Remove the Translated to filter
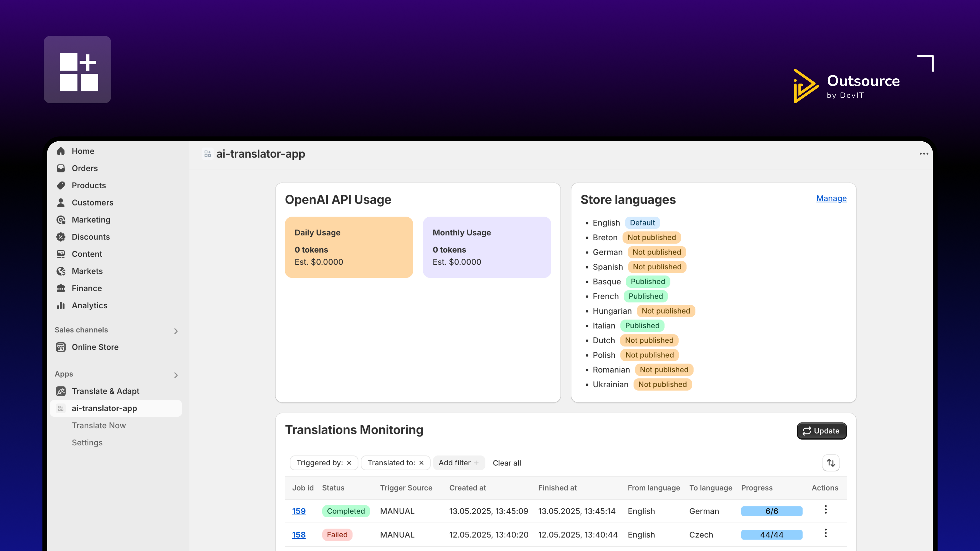 pyautogui.click(x=422, y=463)
